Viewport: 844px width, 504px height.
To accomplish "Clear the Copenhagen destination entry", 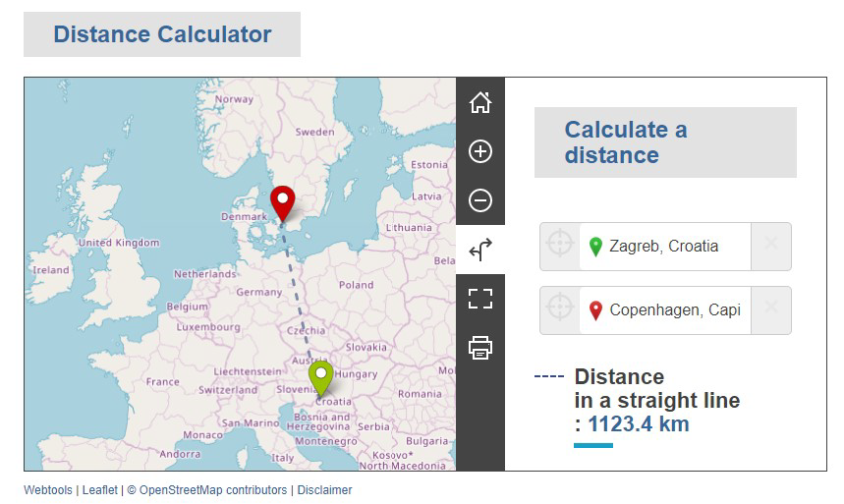I will coord(770,310).
